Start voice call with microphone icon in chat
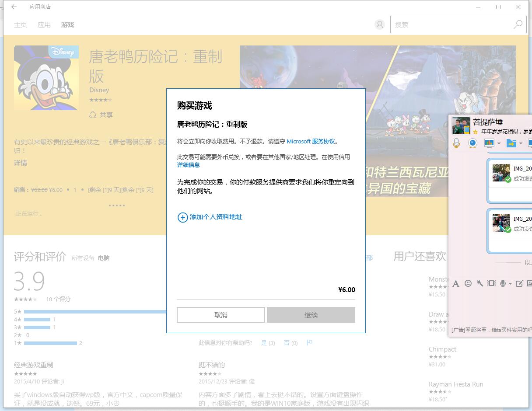Viewport: 532px width, 411px height. [x=456, y=143]
